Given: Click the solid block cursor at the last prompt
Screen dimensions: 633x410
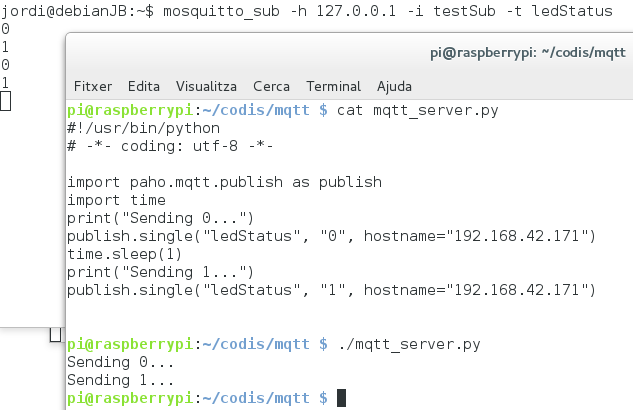Looking at the screenshot, I should (342, 398).
